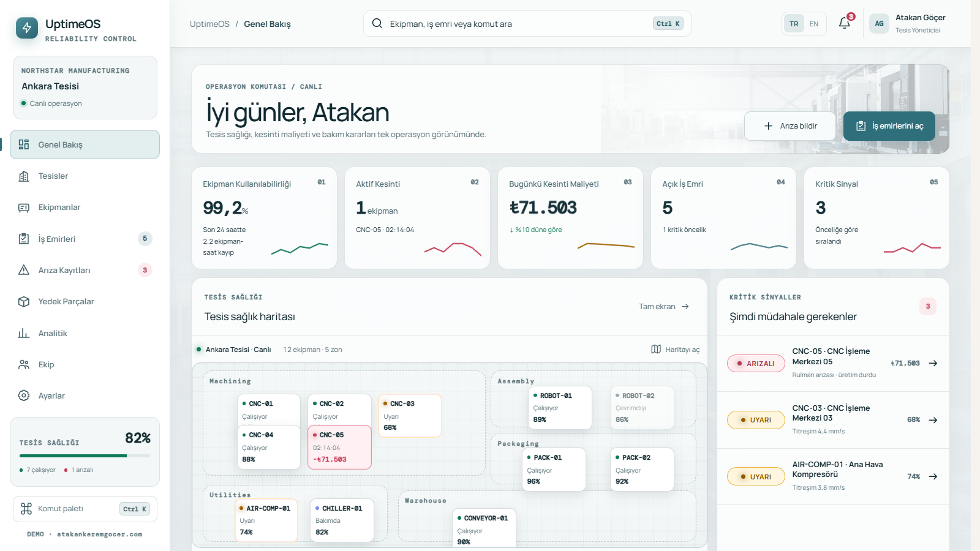Screen dimensions: 980x551
Task: Click the Analitik chart icon
Action: click(24, 333)
